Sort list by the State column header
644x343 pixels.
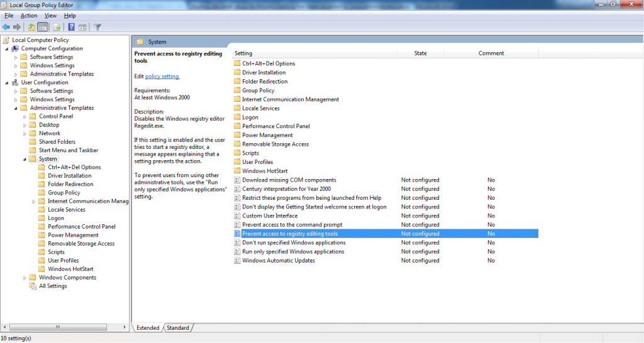coord(420,53)
